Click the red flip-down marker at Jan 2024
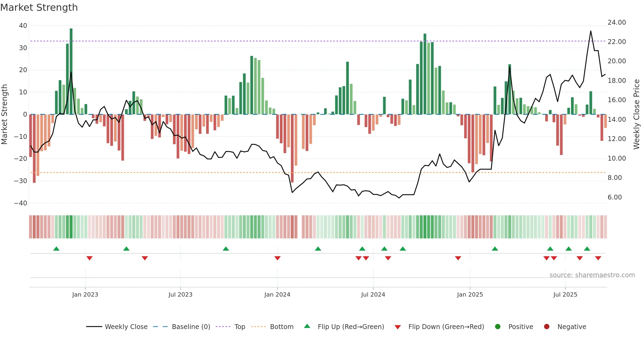 coord(277,258)
